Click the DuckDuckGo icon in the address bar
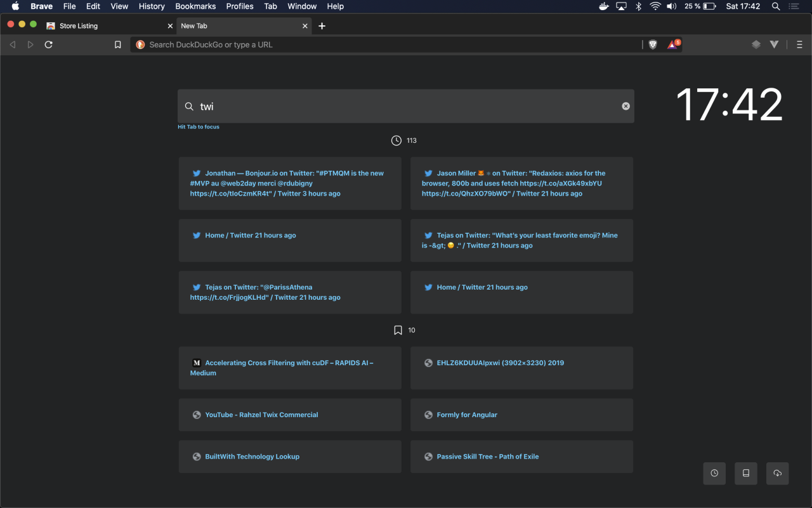Viewport: 812px width, 508px height. [141, 44]
